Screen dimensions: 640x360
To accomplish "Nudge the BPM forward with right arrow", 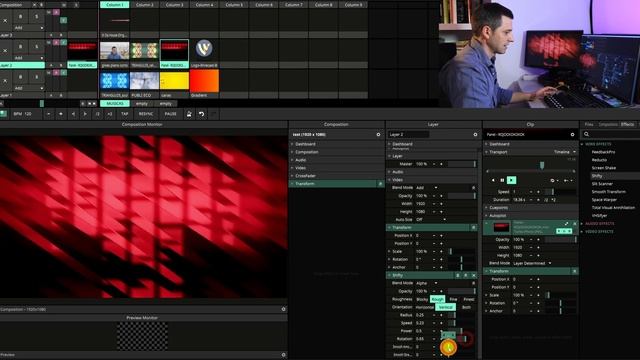I will coord(85,114).
